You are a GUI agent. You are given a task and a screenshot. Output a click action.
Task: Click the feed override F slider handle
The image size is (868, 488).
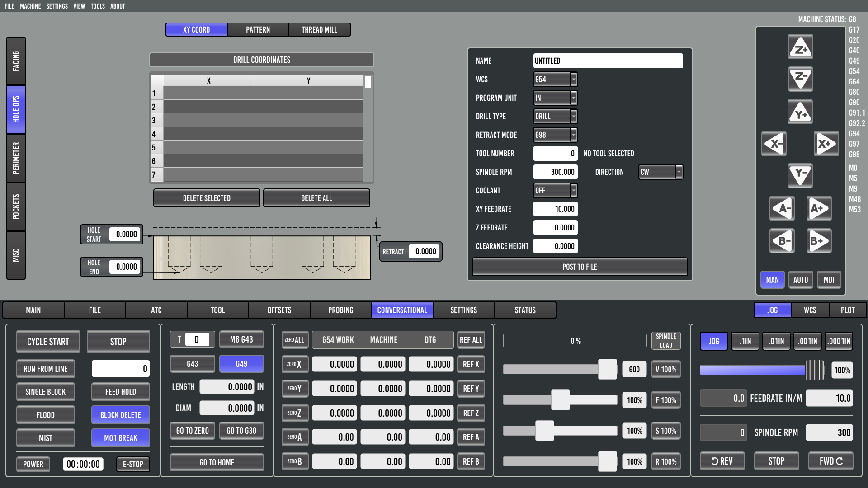[x=560, y=400]
